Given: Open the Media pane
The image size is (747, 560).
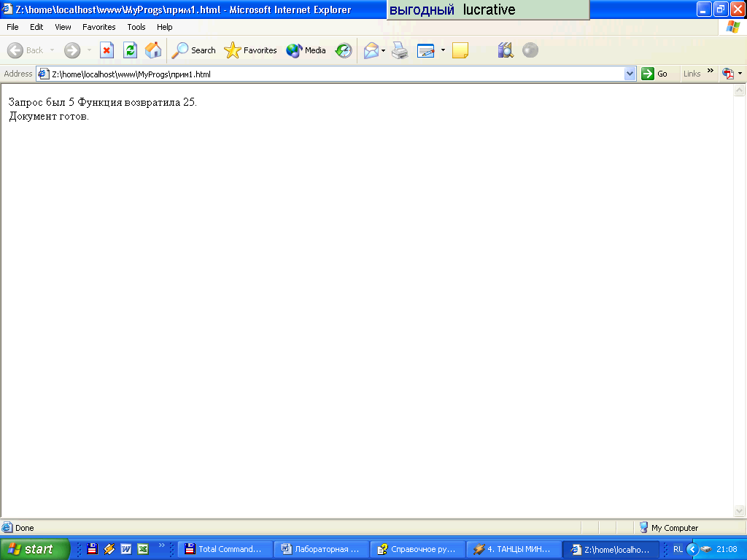Looking at the screenshot, I should [x=306, y=50].
